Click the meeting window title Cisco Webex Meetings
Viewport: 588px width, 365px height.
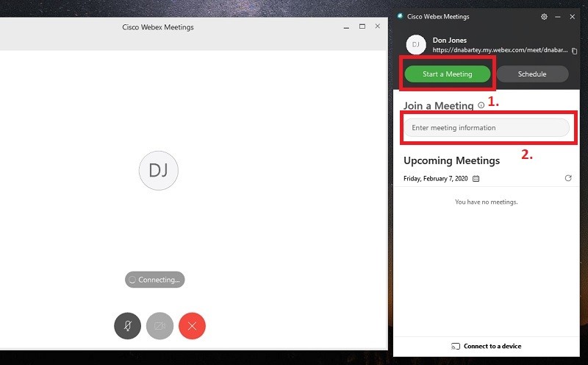(x=158, y=27)
